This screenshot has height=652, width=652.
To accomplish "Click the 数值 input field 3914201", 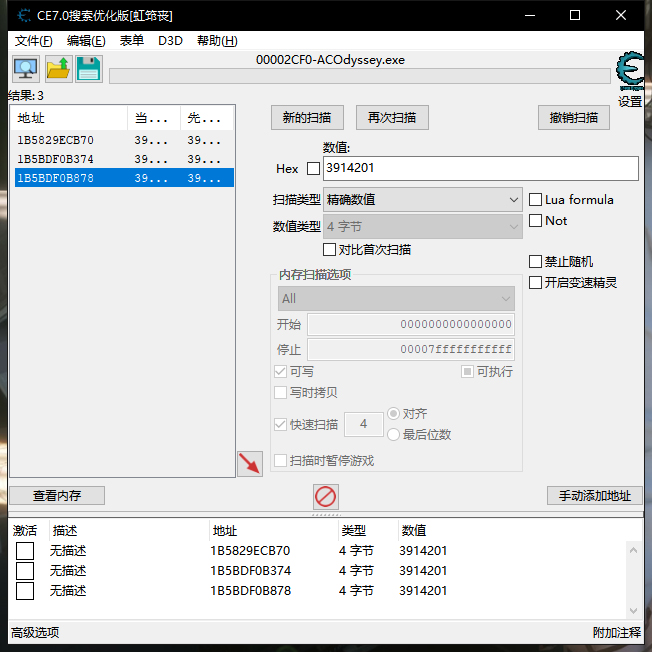I will click(481, 168).
